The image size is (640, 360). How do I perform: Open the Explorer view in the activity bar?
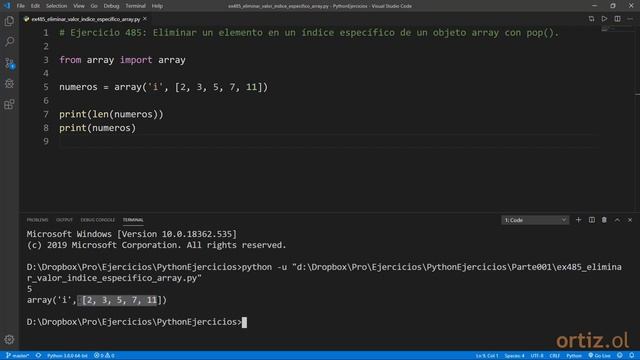(9, 21)
